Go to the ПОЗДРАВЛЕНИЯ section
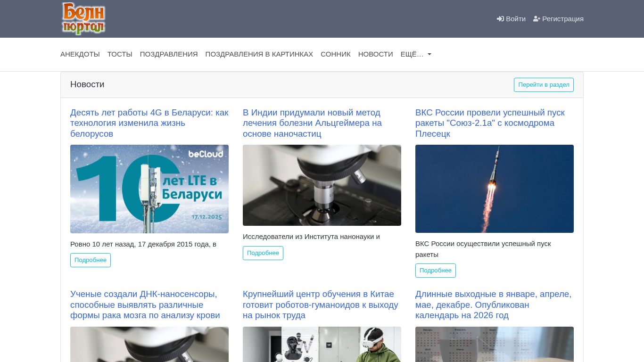The width and height of the screenshot is (644, 362). pos(169,54)
